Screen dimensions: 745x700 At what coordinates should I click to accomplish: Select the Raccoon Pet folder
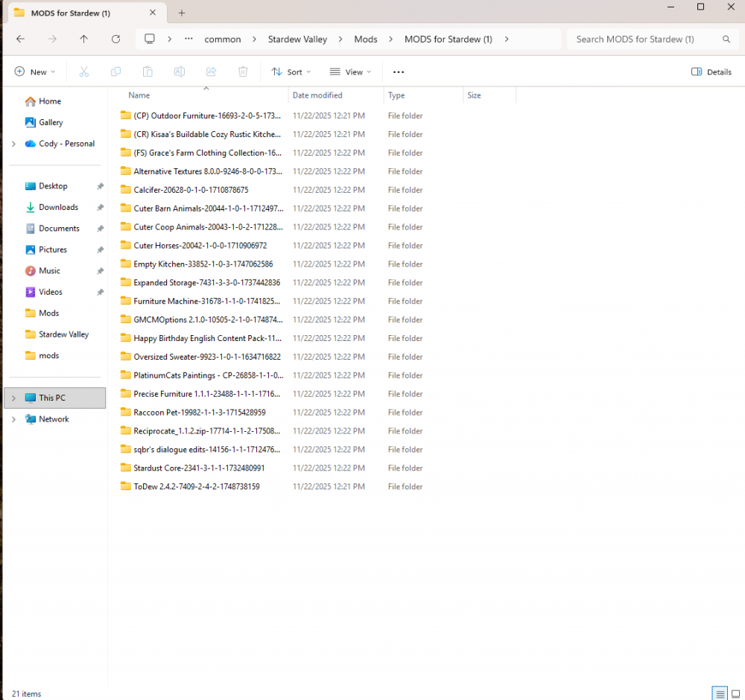point(199,412)
